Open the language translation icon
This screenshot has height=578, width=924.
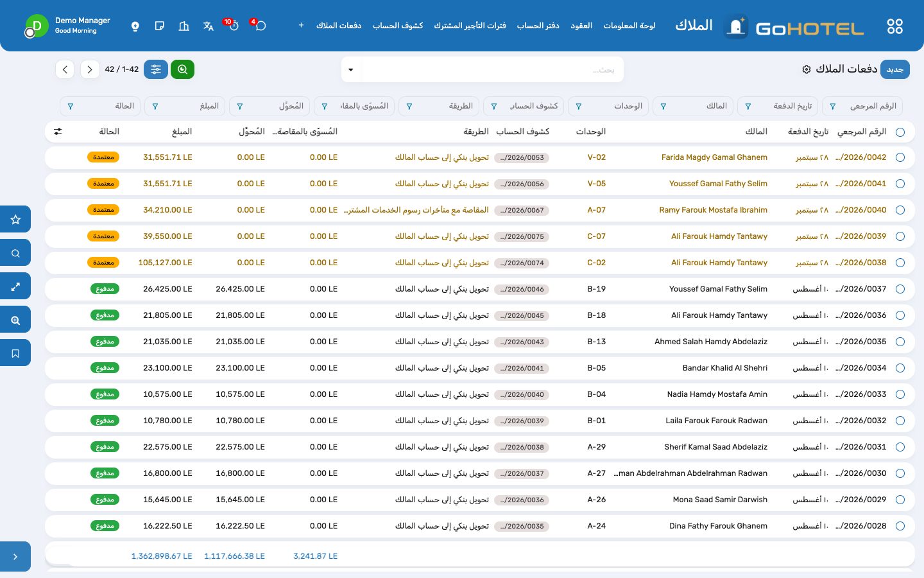[x=209, y=26]
